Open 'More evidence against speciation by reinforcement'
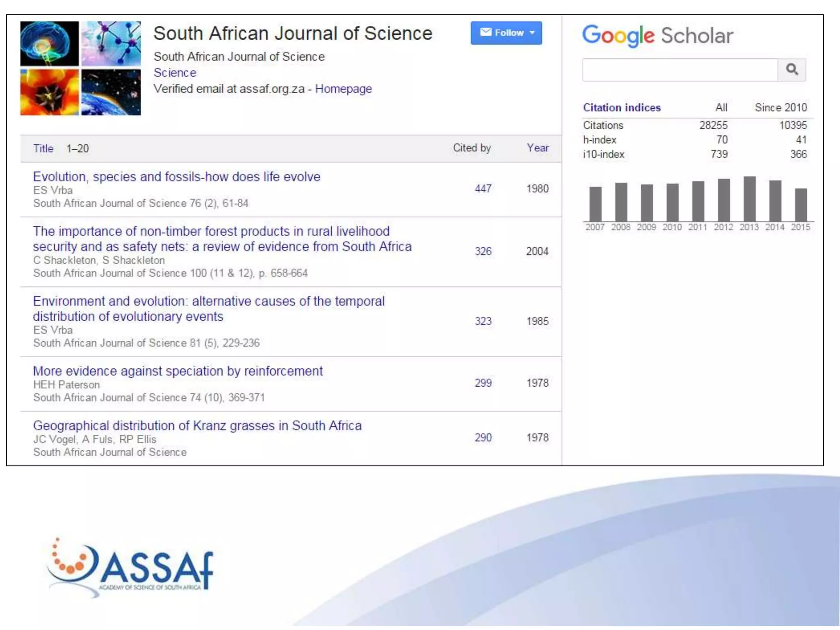This screenshot has width=840, height=630. tap(178, 371)
